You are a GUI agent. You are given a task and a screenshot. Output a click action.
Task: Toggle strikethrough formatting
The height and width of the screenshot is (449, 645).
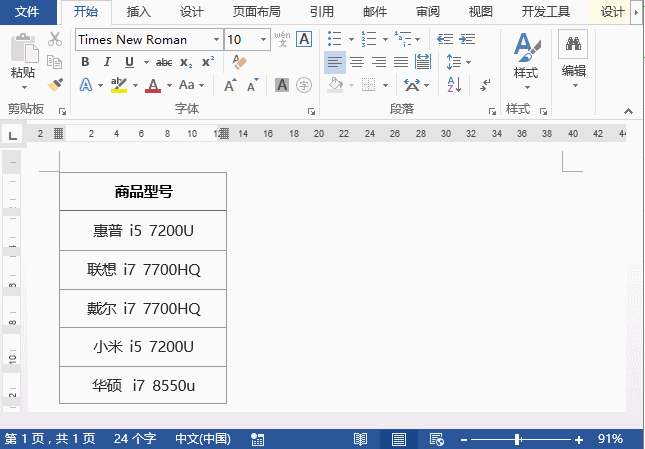tap(164, 62)
